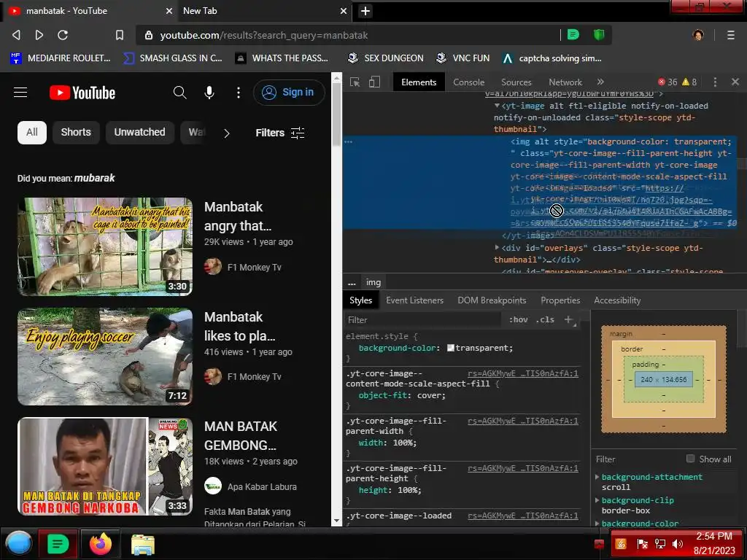Open video titled 'Manbatak likes to pla...'
The image size is (747, 560).
pos(239,326)
